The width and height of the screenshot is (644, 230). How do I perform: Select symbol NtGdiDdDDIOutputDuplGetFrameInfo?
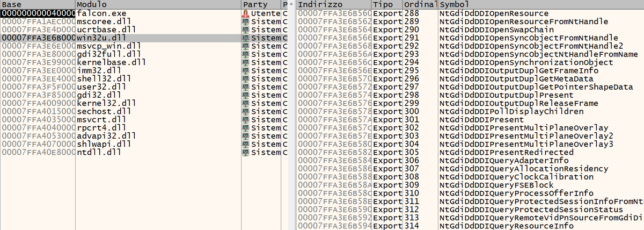[x=519, y=70]
